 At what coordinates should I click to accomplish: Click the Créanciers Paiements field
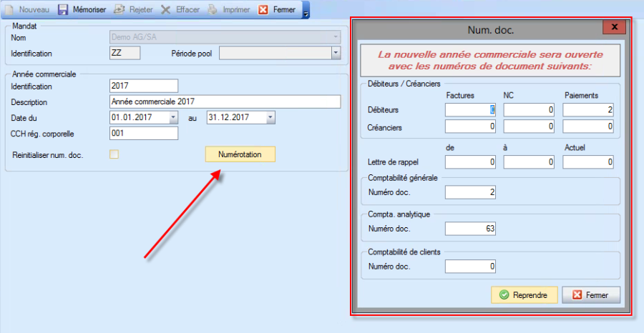pos(588,127)
